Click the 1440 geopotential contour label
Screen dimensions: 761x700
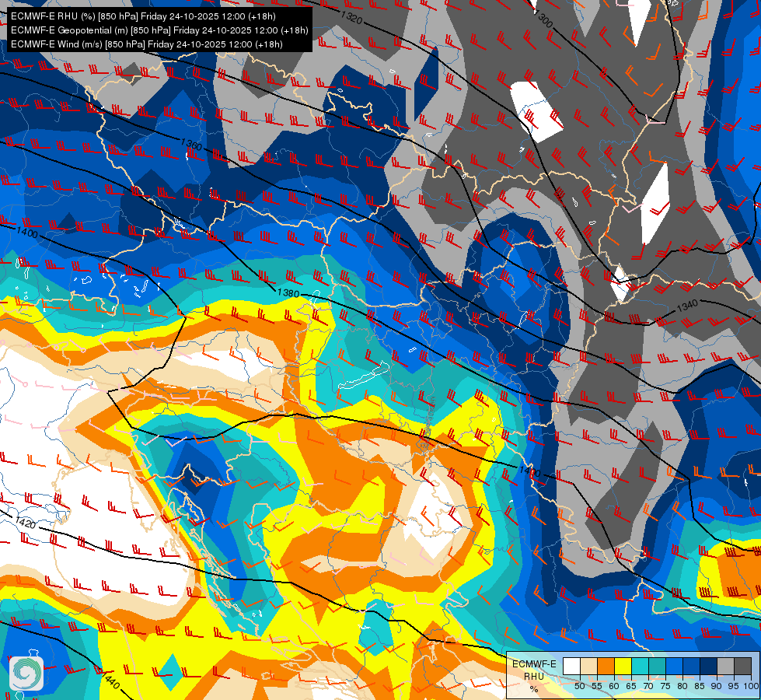pos(110,679)
